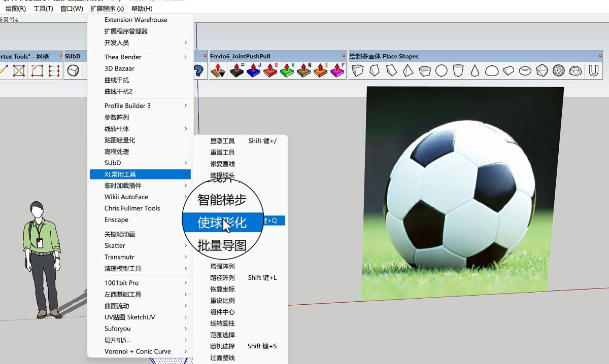
Task: Pick the box shape in Place Shapes
Action: coord(358,70)
